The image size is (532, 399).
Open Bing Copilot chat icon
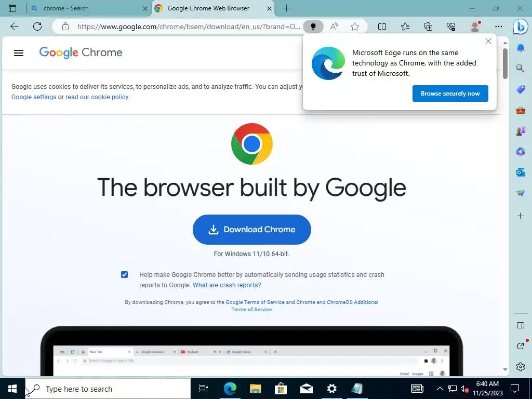520,27
